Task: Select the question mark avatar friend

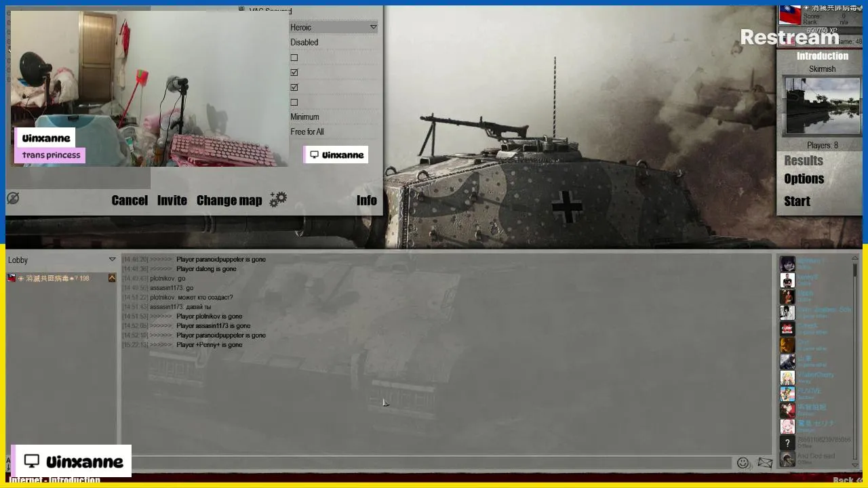Action: pyautogui.click(x=787, y=443)
